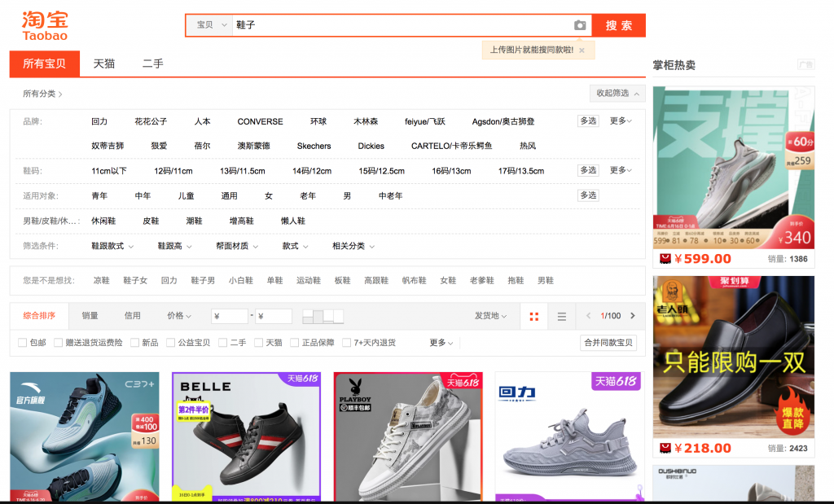The image size is (834, 504).
Task: Open the 价格 sort dropdown
Action: 178,316
